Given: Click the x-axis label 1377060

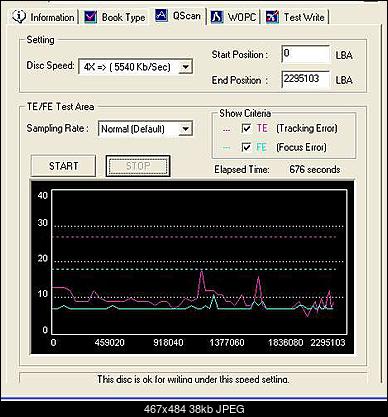Looking at the screenshot, I should pos(227,342).
